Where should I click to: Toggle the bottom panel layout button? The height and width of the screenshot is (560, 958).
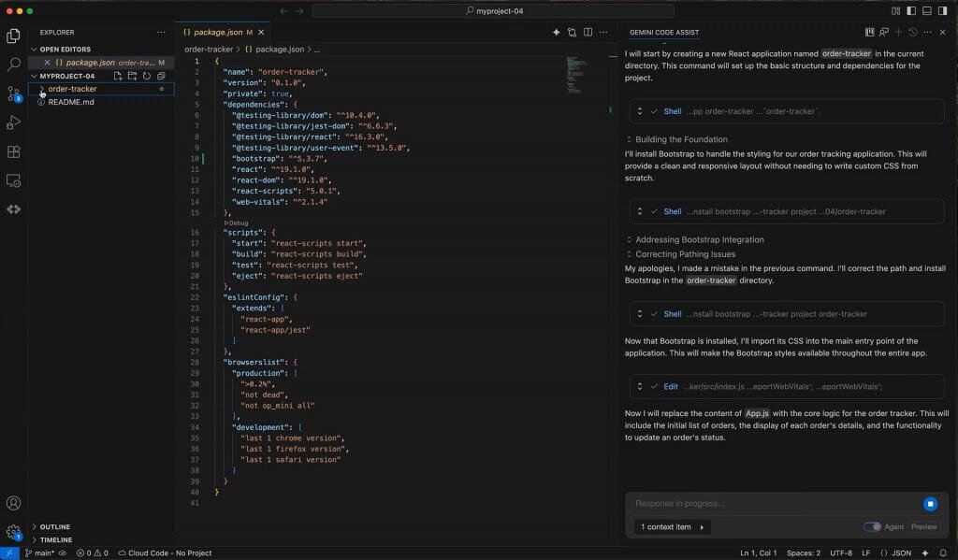click(x=927, y=11)
